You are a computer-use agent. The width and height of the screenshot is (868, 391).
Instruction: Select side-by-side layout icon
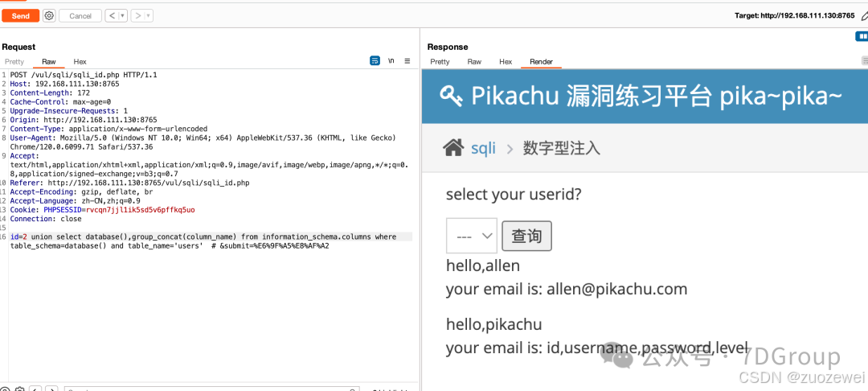pos(862,36)
